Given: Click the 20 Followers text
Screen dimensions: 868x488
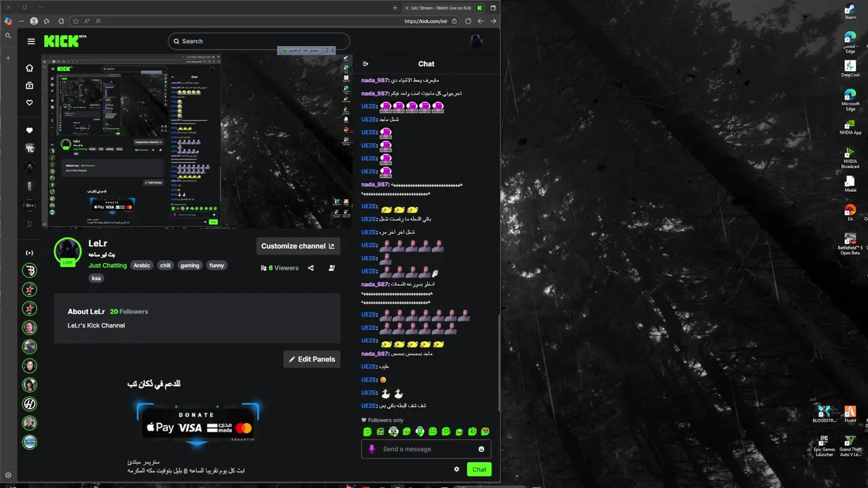Looking at the screenshot, I should [129, 312].
